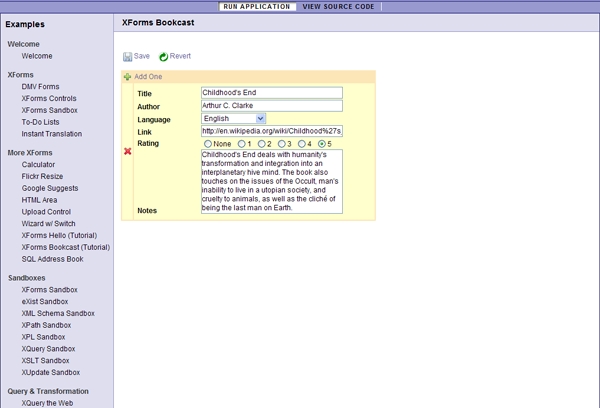Open XUpdate Sandbox link

tap(51, 373)
